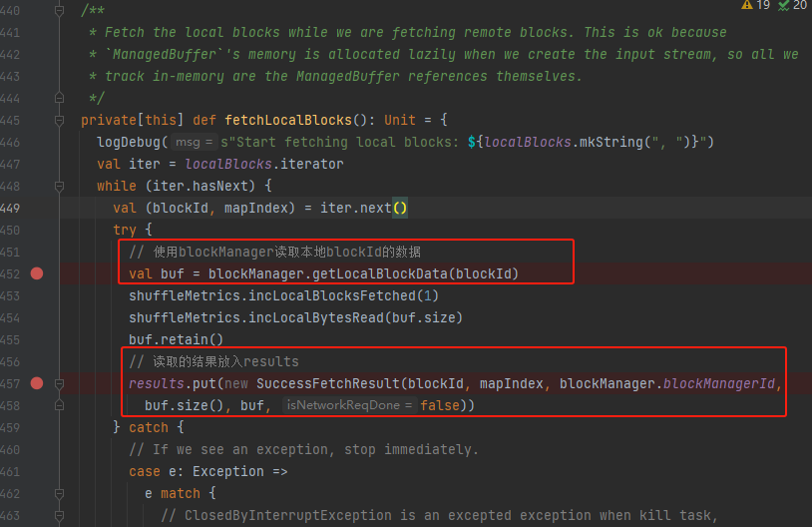Remove the breakpoint on line 452
The width and height of the screenshot is (812, 527).
tap(37, 273)
